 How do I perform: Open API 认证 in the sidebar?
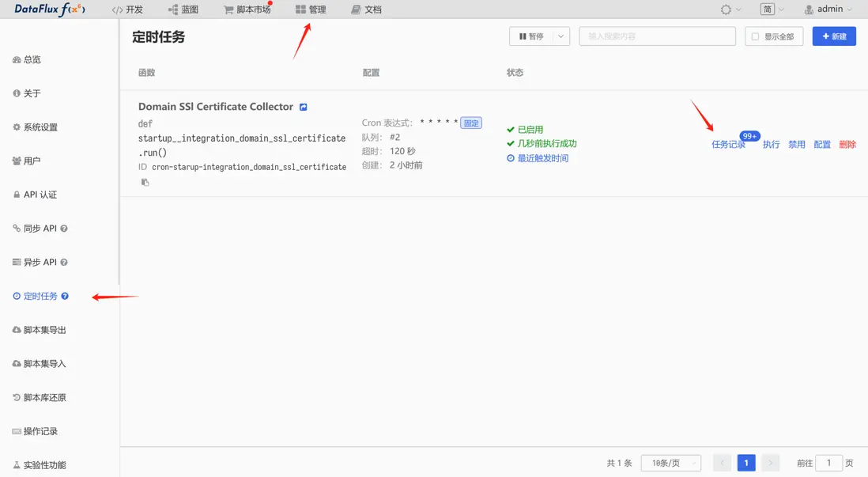[x=35, y=195]
